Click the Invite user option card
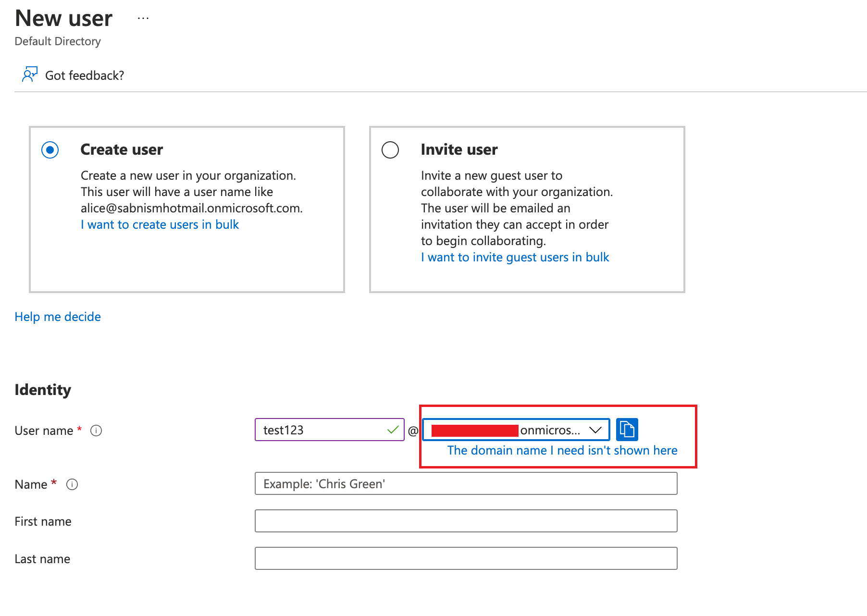867x616 pixels. (x=527, y=209)
